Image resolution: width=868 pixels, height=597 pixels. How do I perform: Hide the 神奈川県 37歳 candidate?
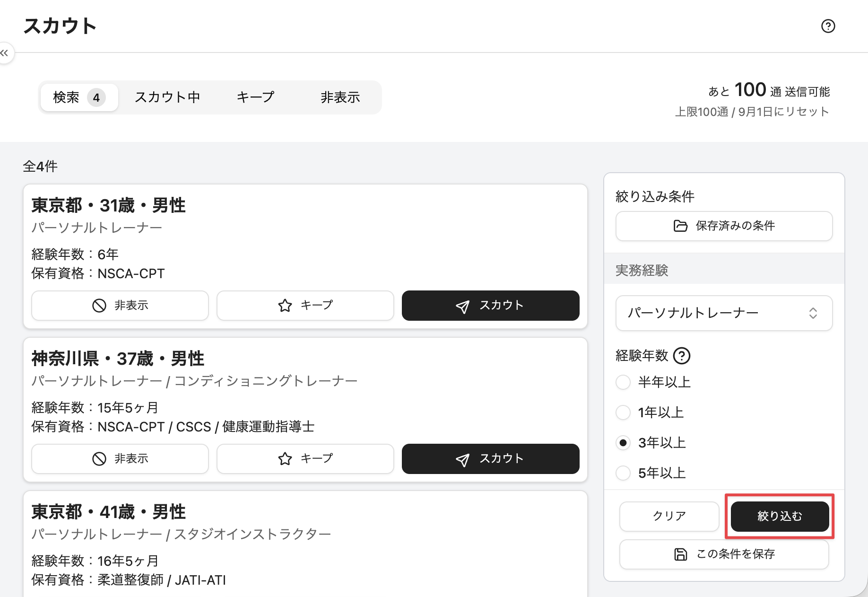120,459
